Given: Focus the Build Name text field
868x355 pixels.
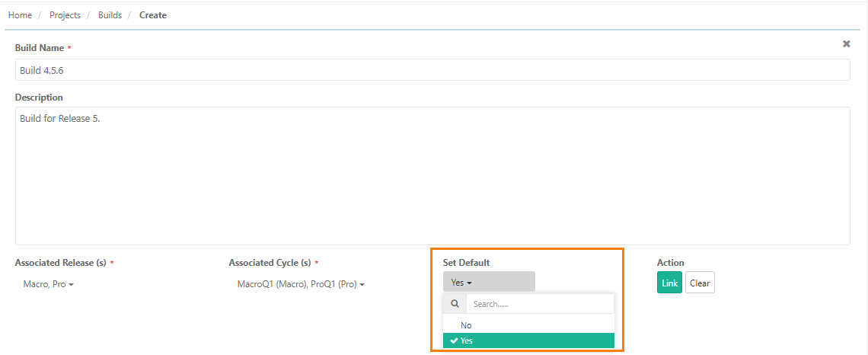Looking at the screenshot, I should tap(432, 70).
